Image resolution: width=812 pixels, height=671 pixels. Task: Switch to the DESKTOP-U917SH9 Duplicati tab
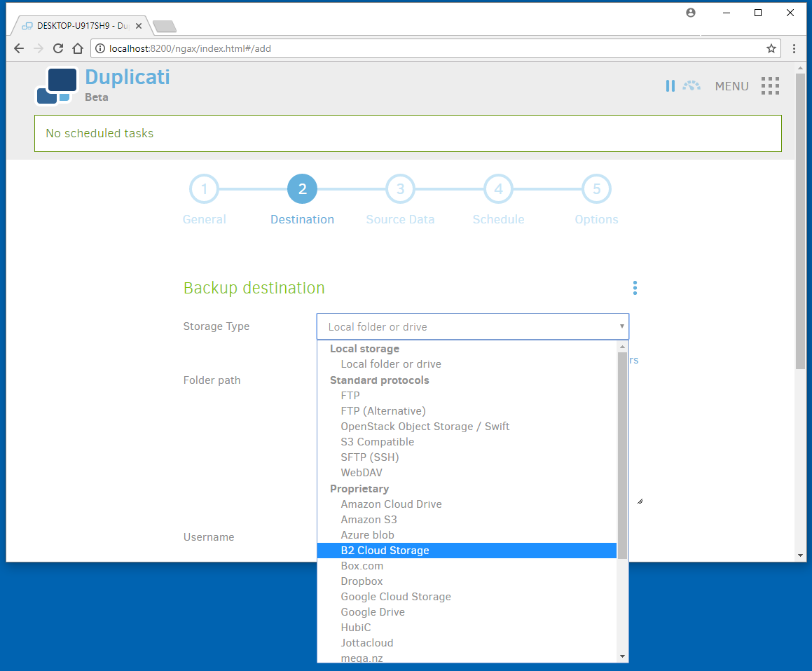pyautogui.click(x=81, y=26)
